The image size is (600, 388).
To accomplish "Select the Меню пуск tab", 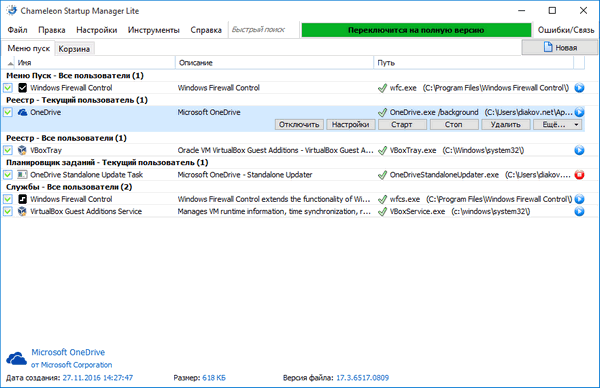I will point(29,48).
